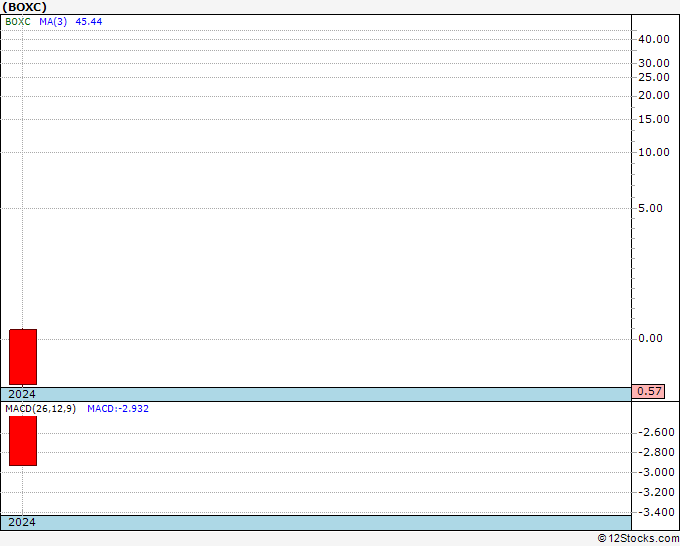680x546 pixels.
Task: Click the 20.00 price axis label
Action: [x=654, y=95]
